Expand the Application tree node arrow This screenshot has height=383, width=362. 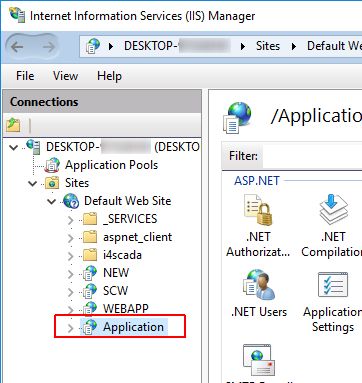70,328
